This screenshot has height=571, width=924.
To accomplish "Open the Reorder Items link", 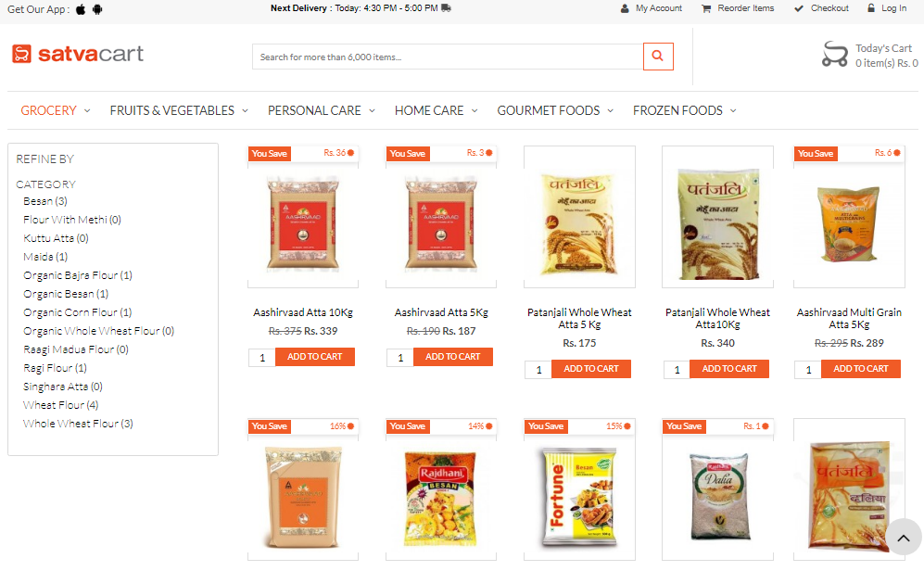I will click(745, 8).
